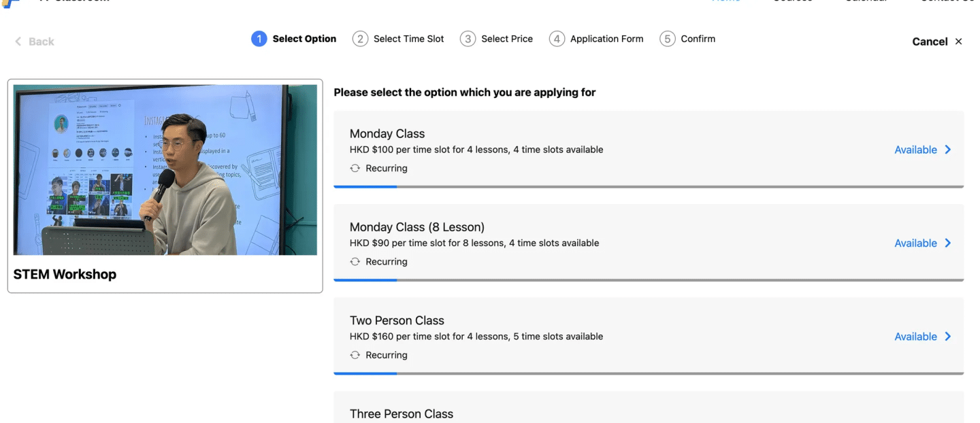The width and height of the screenshot is (980, 423).
Task: Click step 2 circle for Select Time Slot
Action: (x=360, y=39)
